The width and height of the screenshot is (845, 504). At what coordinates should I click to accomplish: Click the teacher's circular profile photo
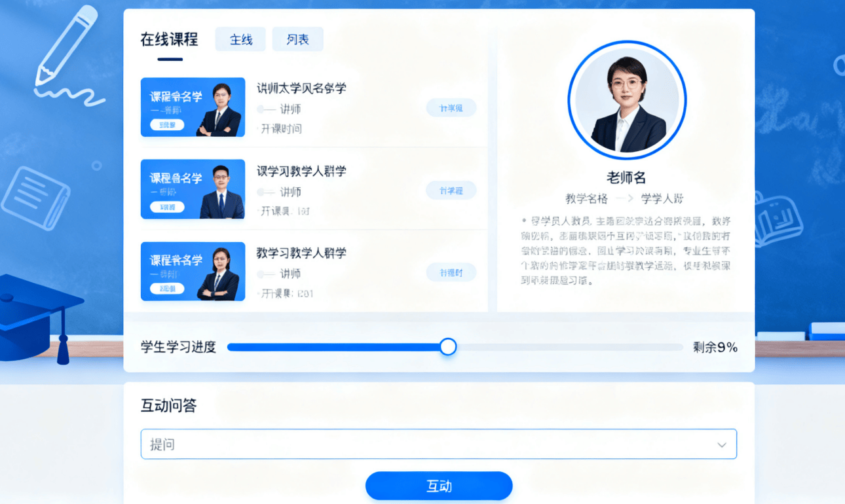(x=627, y=100)
